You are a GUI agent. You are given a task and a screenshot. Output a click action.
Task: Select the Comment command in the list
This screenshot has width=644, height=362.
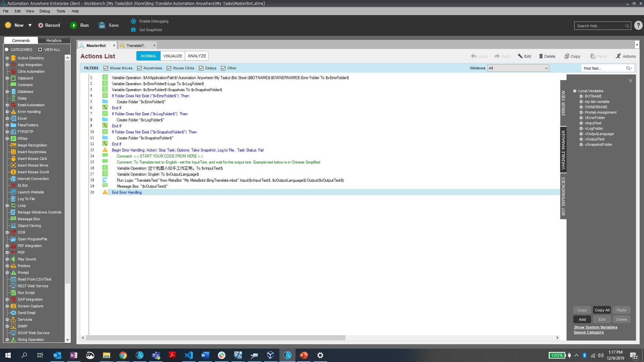tap(25, 85)
